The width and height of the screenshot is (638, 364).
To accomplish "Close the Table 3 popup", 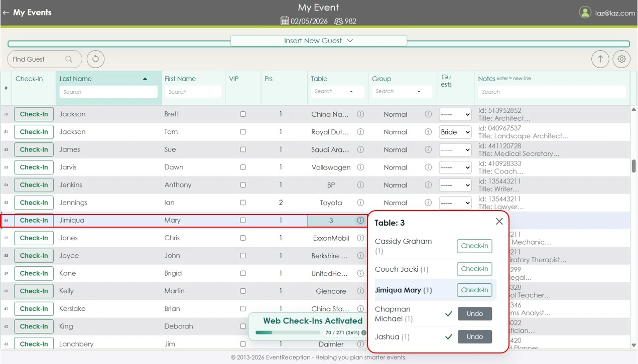I will 499,222.
